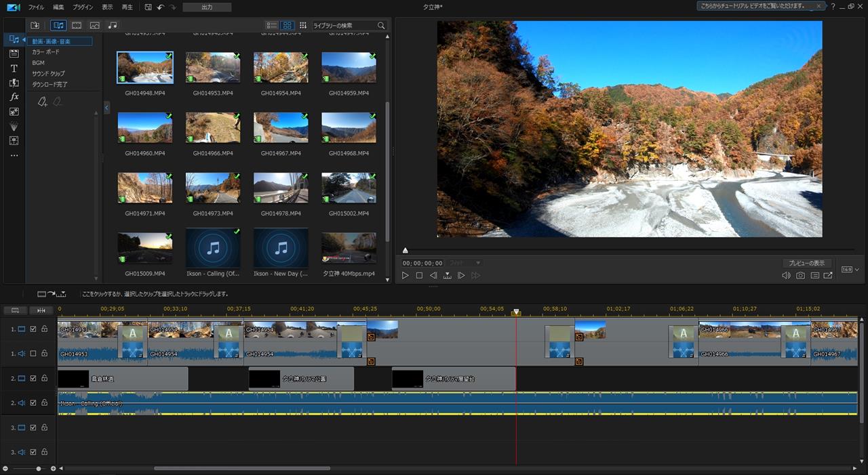
Task: Open the 再生 menu
Action: pyautogui.click(x=127, y=7)
